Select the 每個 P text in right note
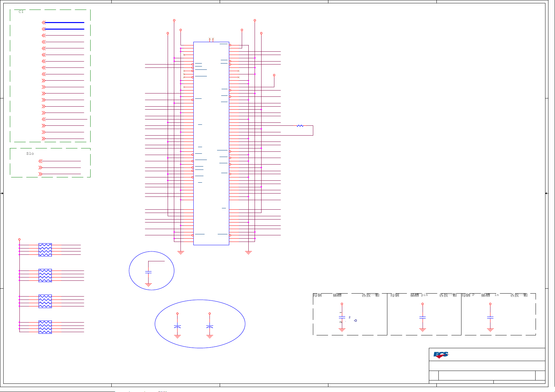Screen dimensions: 555x392 pyautogui.click(x=468, y=295)
